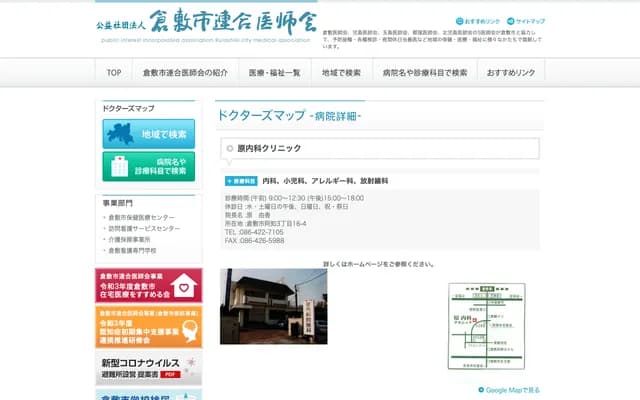Click the clinic access map image

click(487, 326)
